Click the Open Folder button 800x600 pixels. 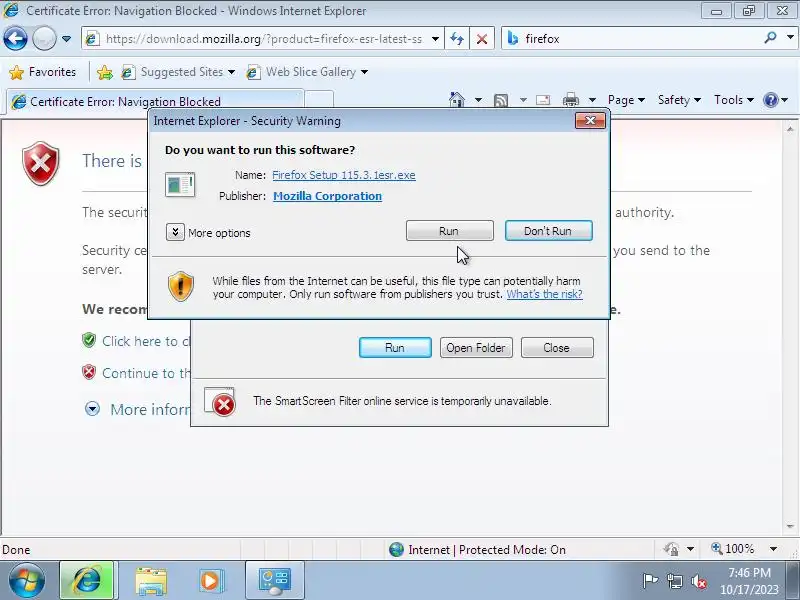click(476, 347)
